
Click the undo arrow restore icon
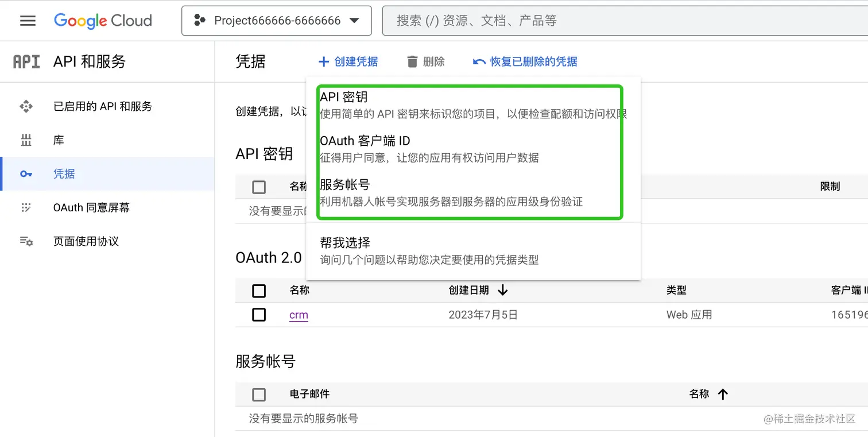click(479, 61)
